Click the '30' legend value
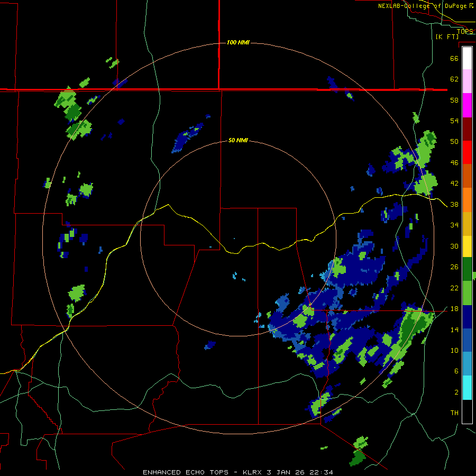The image size is (476, 476). click(454, 246)
